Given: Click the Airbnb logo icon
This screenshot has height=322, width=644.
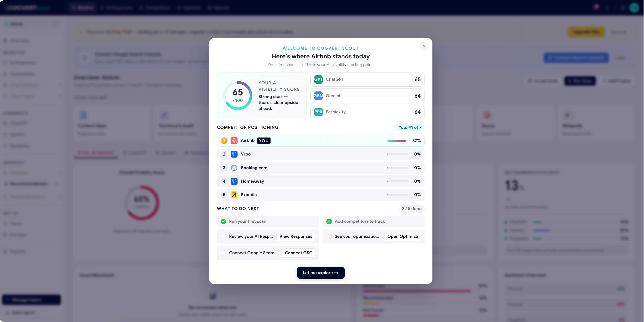Looking at the screenshot, I should click(234, 141).
